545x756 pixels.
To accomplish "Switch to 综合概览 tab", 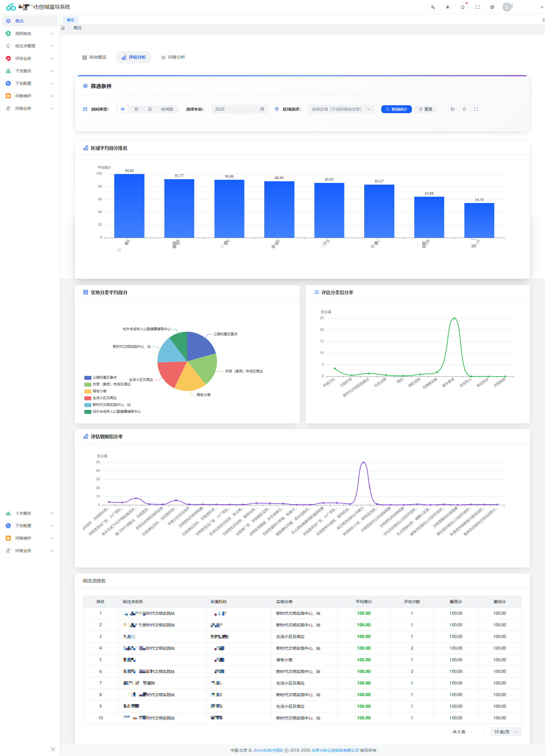I will click(x=95, y=57).
